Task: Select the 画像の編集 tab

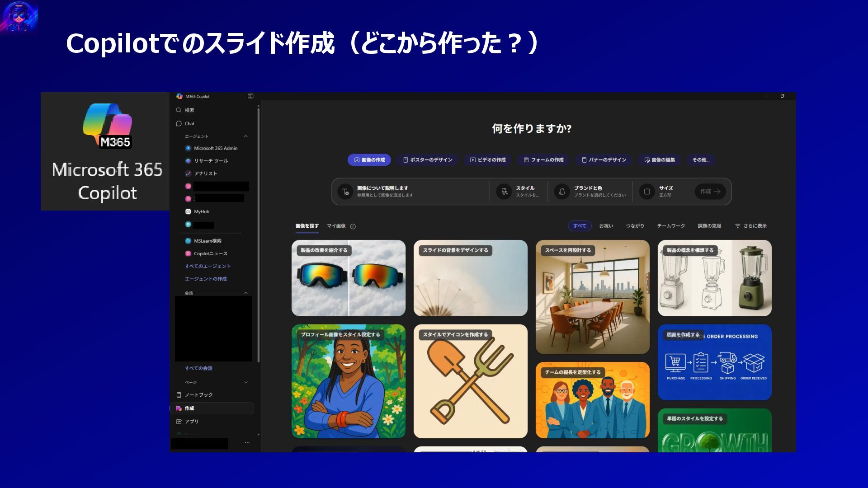Action: [660, 160]
